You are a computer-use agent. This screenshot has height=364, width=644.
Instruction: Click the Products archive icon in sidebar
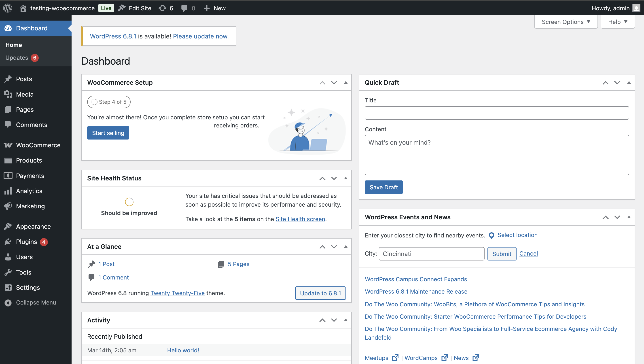point(8,160)
